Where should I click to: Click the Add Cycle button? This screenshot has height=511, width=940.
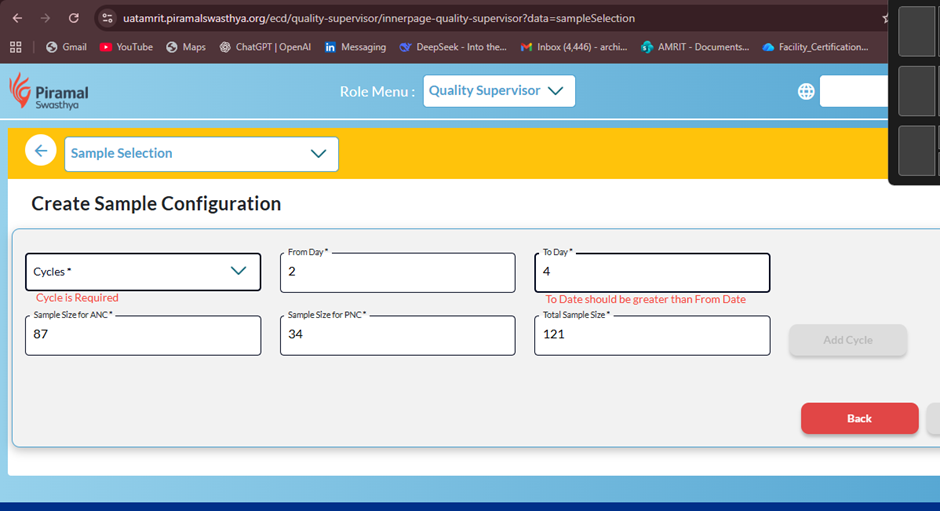[x=847, y=340]
